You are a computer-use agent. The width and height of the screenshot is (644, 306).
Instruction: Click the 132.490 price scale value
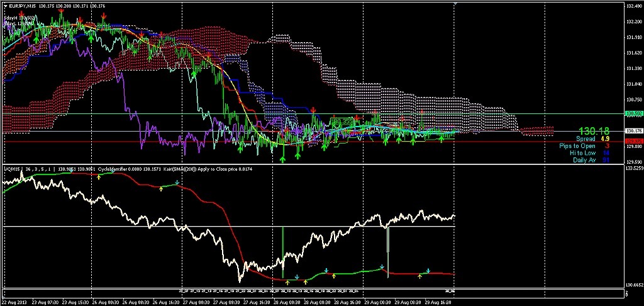point(634,6)
